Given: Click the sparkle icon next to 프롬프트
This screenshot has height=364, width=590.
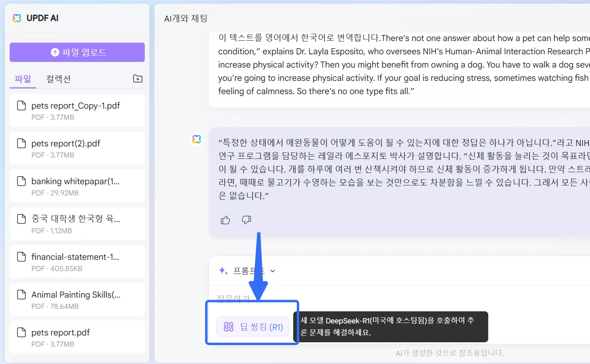Looking at the screenshot, I should tap(223, 271).
